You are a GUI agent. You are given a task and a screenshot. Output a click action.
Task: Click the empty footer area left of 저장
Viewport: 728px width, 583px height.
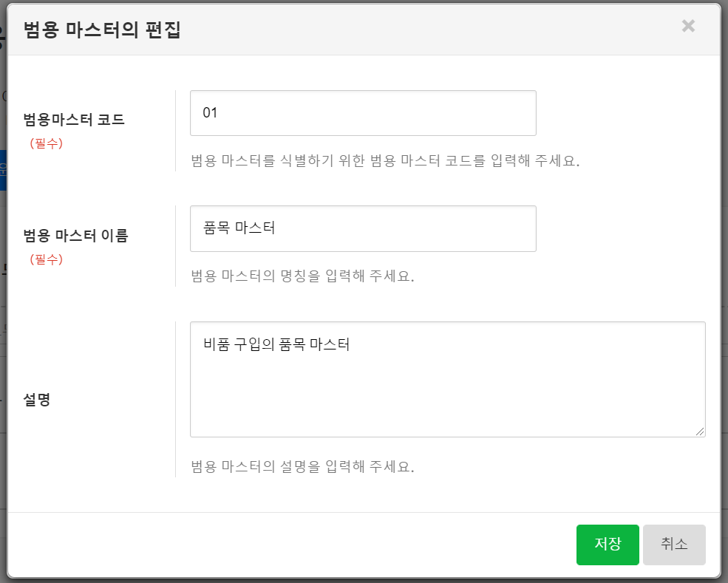[x=296, y=545]
